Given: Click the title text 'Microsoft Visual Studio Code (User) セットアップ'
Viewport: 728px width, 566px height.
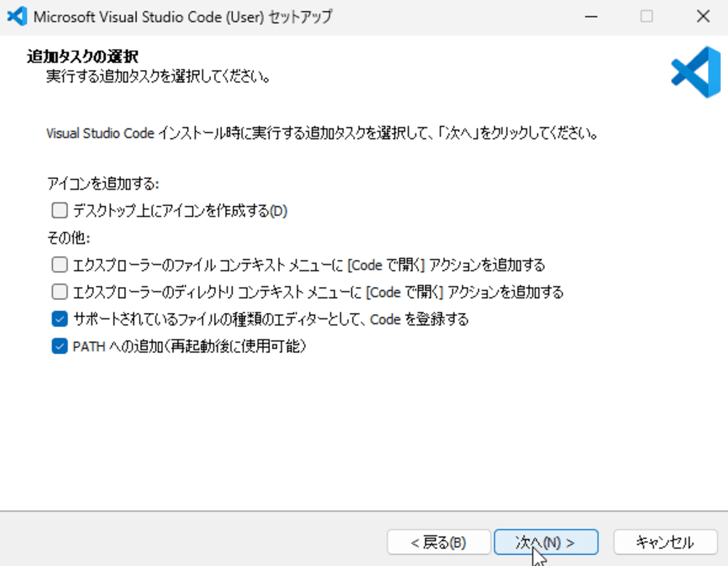Looking at the screenshot, I should click(183, 17).
